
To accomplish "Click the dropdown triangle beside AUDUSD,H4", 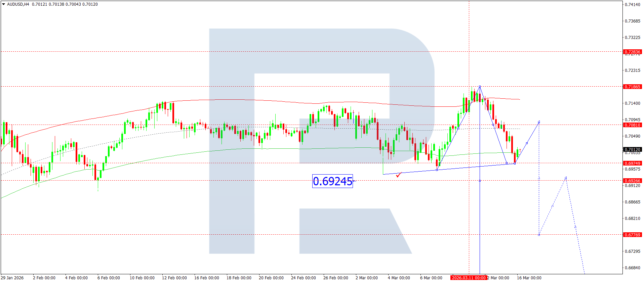I will pyautogui.click(x=4, y=4).
